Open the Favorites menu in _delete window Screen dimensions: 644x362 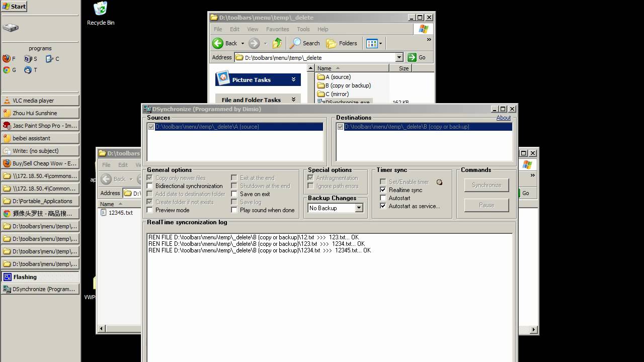tap(278, 29)
